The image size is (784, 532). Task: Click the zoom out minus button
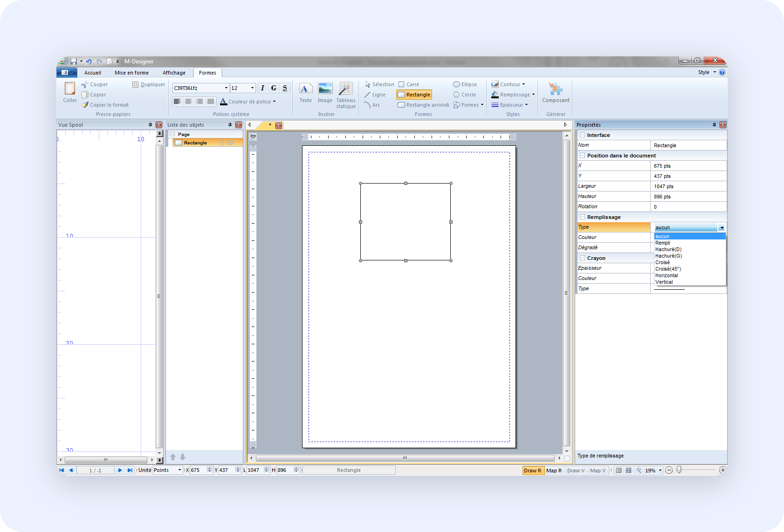click(669, 470)
